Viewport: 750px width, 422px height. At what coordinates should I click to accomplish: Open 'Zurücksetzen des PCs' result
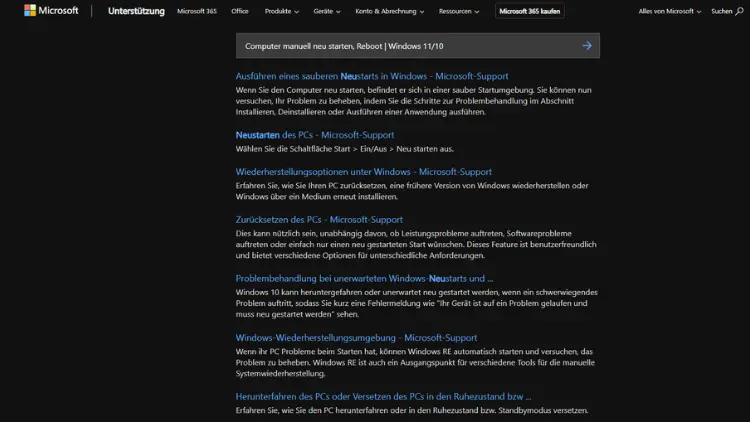tap(319, 220)
